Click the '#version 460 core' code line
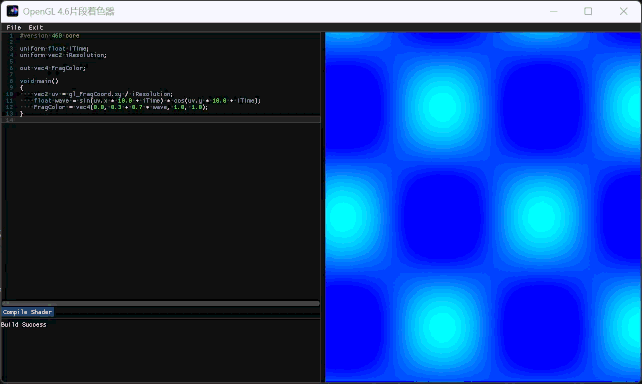 [50, 36]
